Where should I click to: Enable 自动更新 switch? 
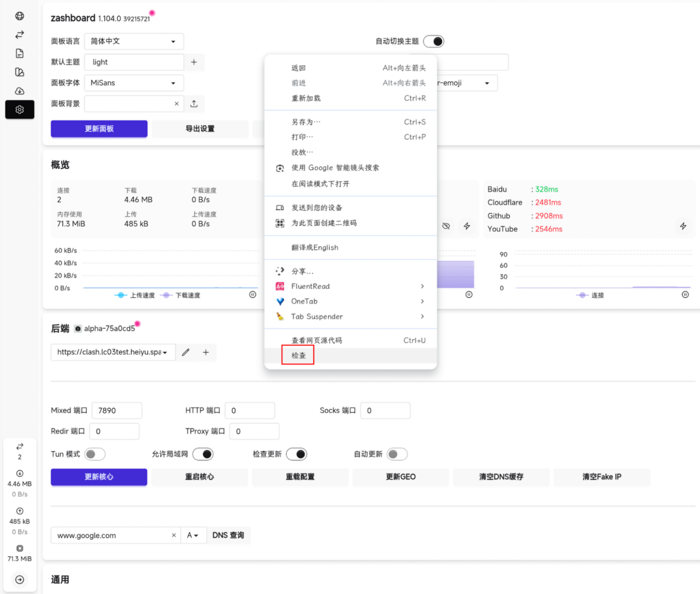pyautogui.click(x=397, y=454)
